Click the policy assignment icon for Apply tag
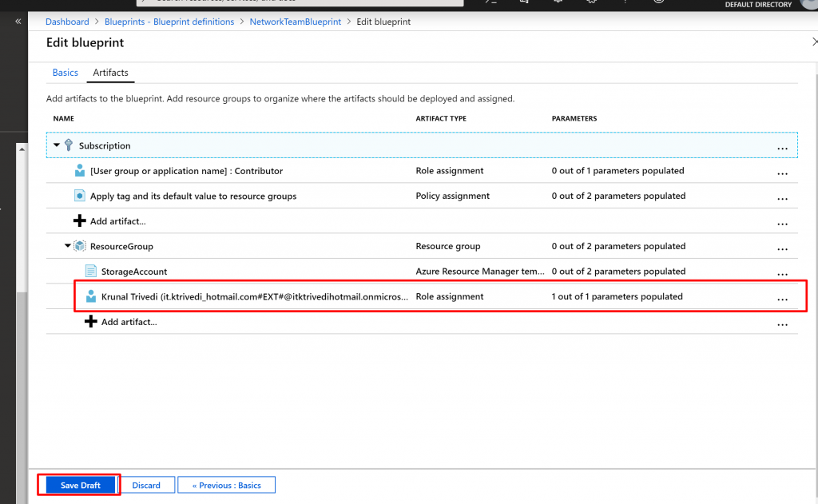The height and width of the screenshot is (504, 818). click(80, 196)
